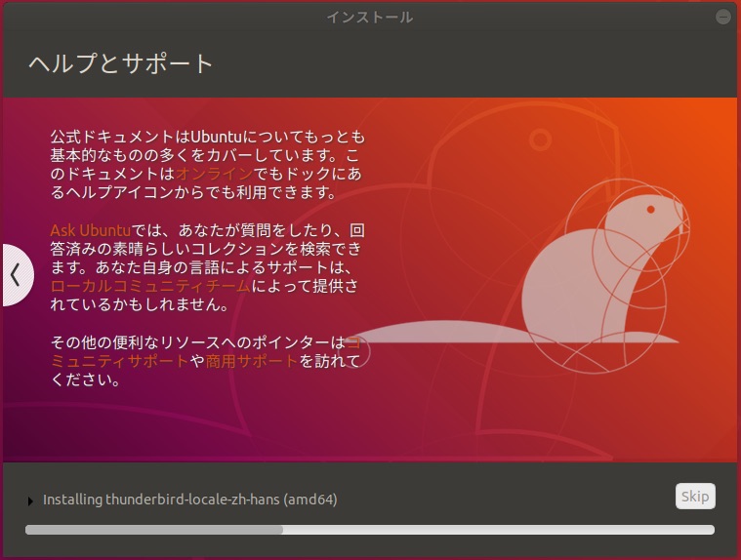Expand the installation details triangle
Screen dimensions: 741x560
coord(30,501)
